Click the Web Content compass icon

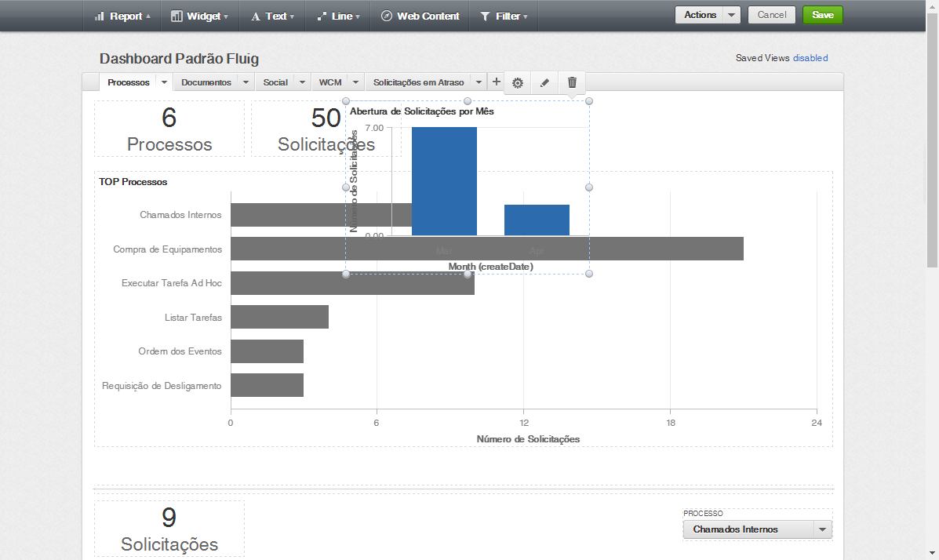click(387, 16)
